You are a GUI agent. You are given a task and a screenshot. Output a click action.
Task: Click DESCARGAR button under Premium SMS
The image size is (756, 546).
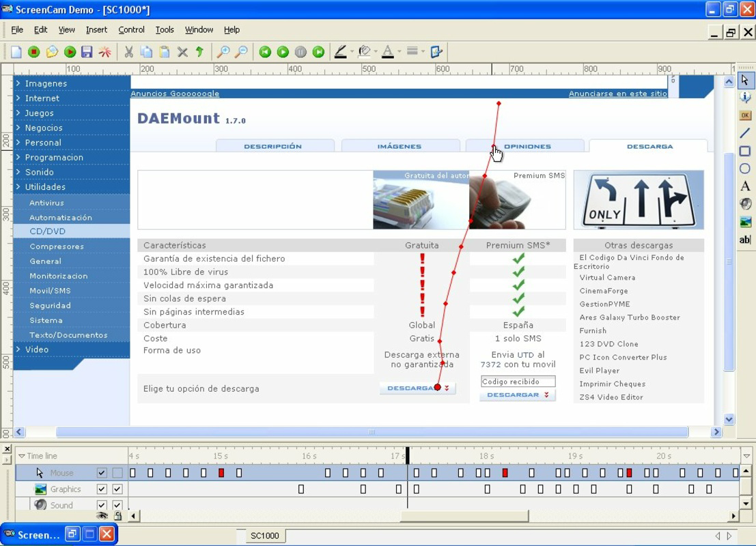pos(518,394)
